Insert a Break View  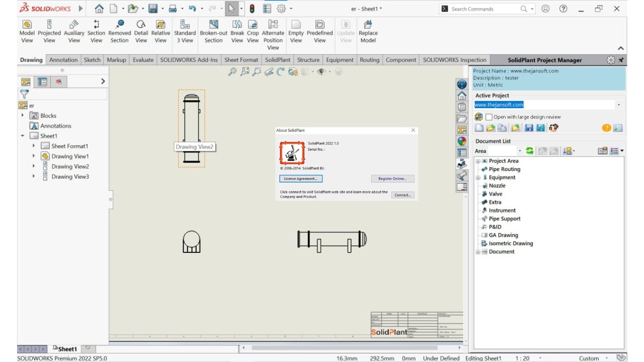pos(237,31)
